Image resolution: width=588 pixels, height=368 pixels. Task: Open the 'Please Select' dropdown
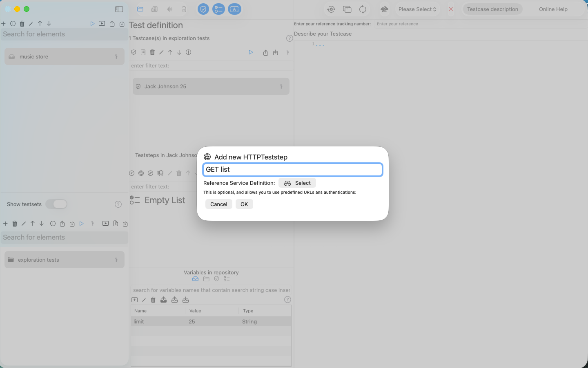pyautogui.click(x=417, y=9)
